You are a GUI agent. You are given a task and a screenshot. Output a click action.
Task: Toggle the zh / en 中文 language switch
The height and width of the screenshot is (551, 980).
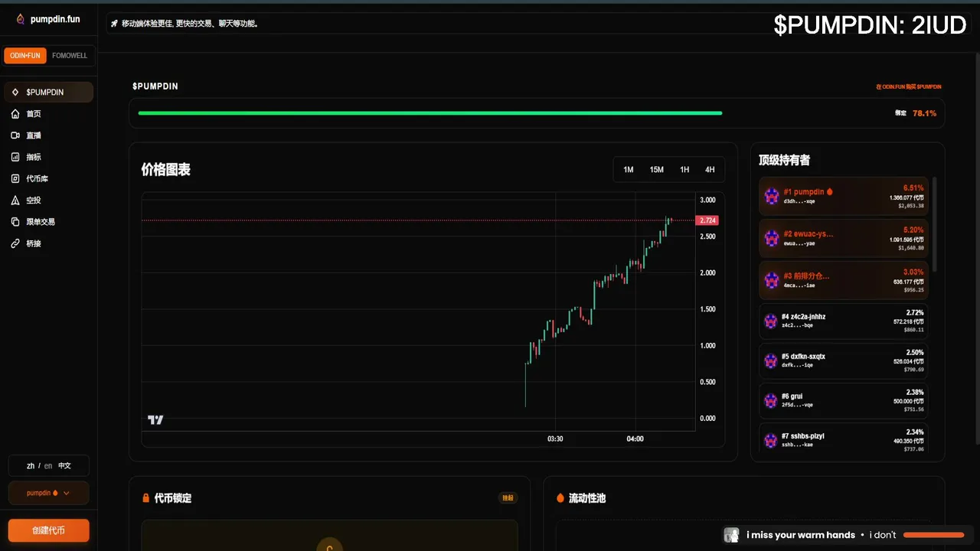click(x=49, y=465)
